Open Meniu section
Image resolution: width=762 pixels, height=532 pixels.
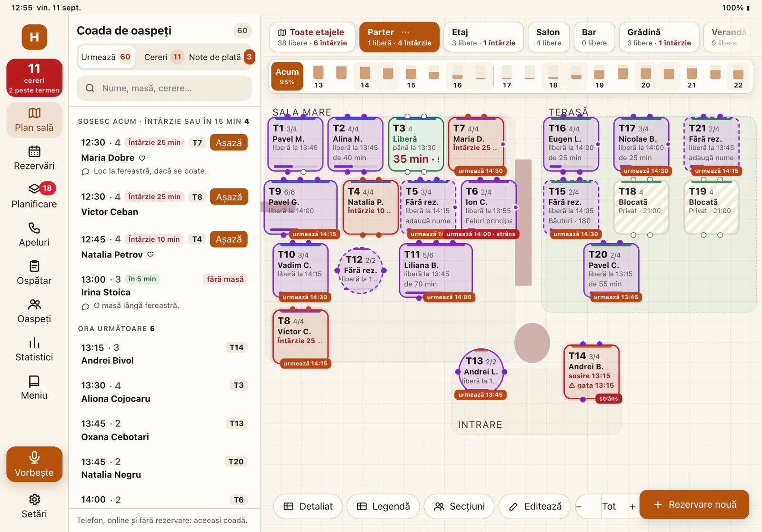(x=34, y=388)
